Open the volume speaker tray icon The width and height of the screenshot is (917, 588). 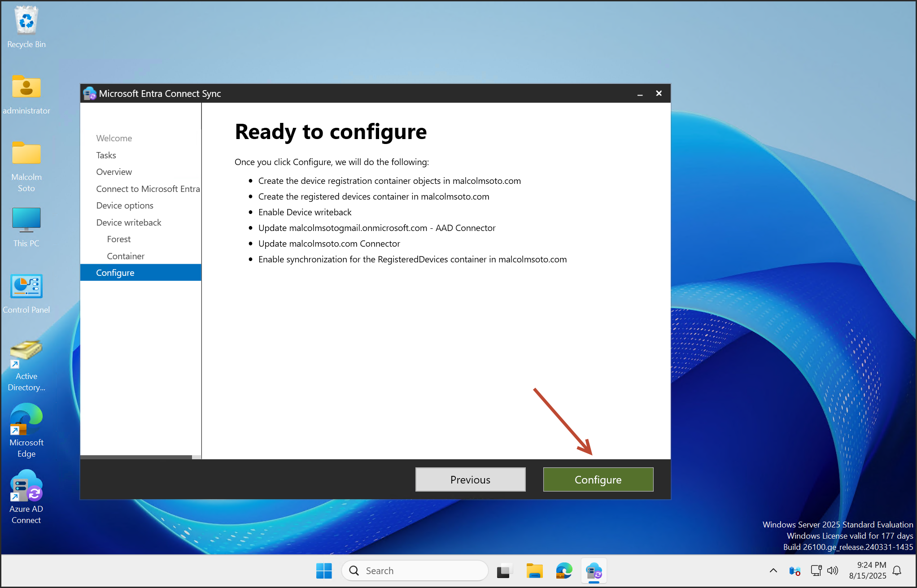pos(833,571)
